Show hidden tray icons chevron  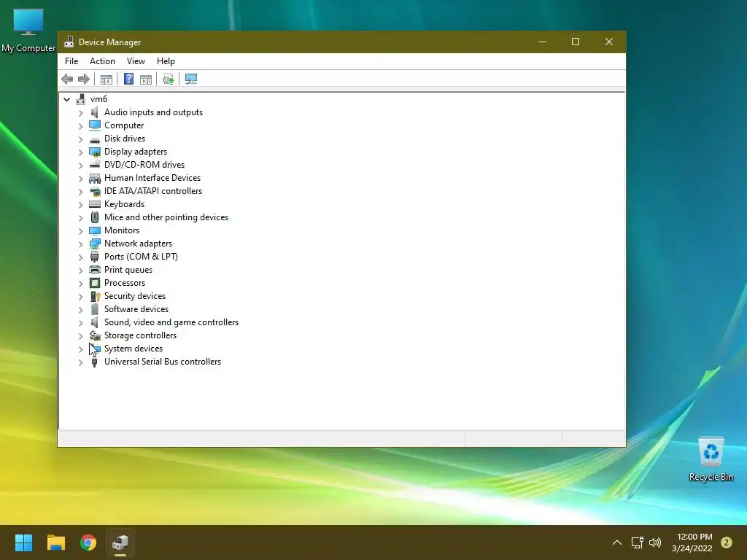617,542
